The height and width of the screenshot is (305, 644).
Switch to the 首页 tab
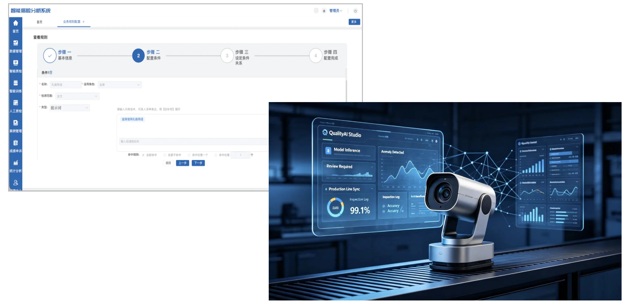[40, 22]
